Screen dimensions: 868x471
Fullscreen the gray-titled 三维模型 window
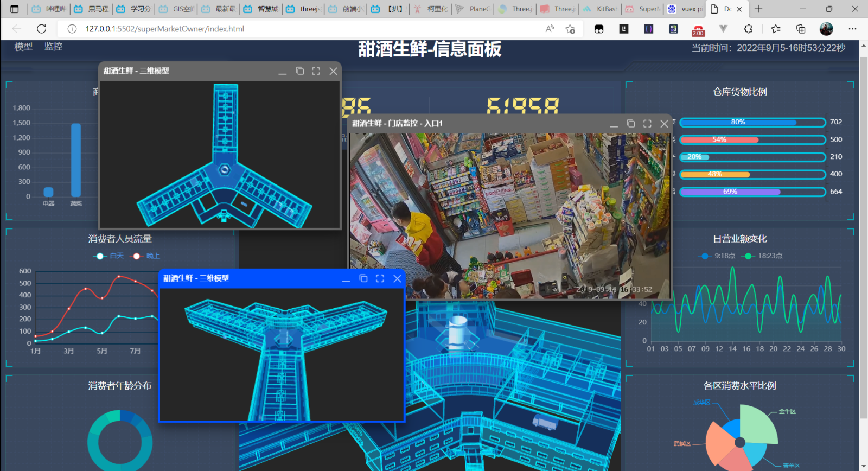point(316,71)
